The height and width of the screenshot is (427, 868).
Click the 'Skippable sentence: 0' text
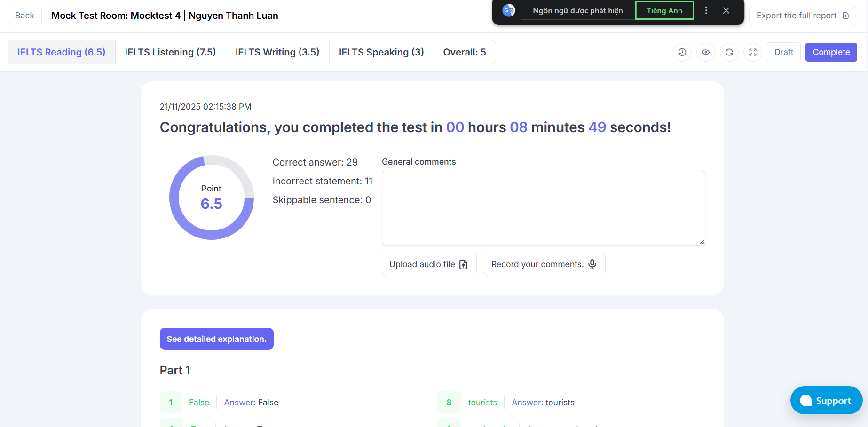322,200
